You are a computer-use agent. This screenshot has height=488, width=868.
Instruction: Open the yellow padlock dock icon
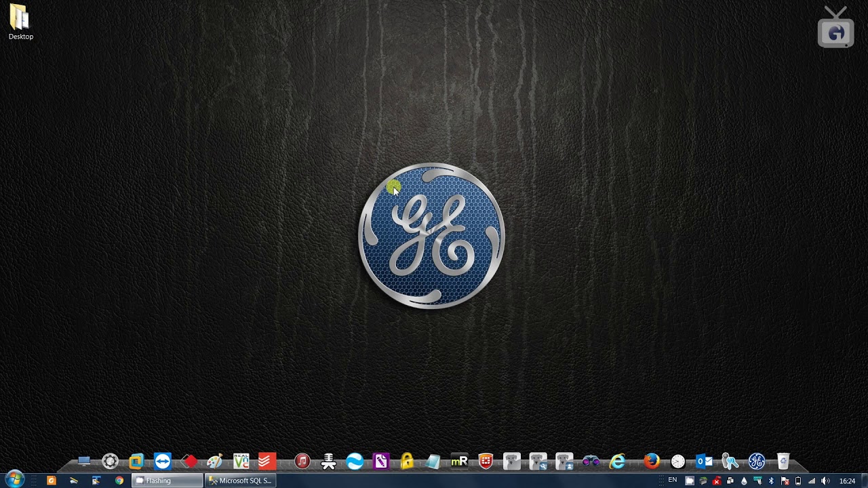pos(407,462)
